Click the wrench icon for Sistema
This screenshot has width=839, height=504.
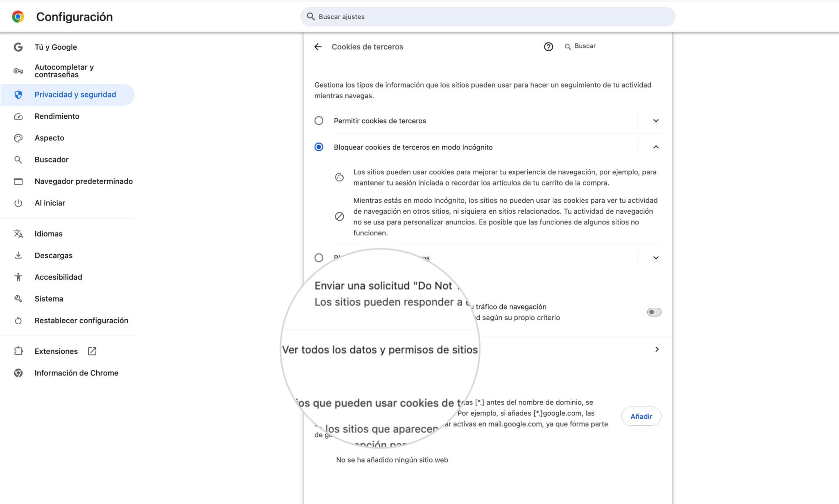[x=18, y=299]
